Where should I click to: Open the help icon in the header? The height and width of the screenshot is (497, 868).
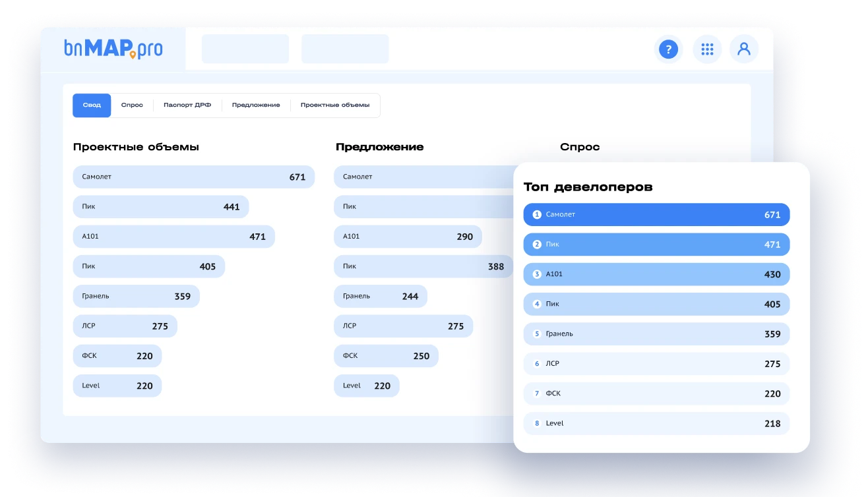point(668,49)
